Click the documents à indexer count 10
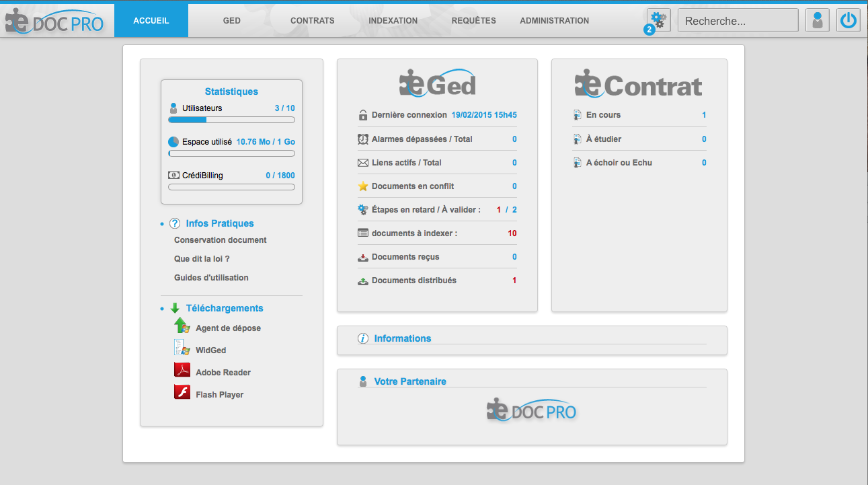This screenshot has height=485, width=868. pyautogui.click(x=512, y=233)
